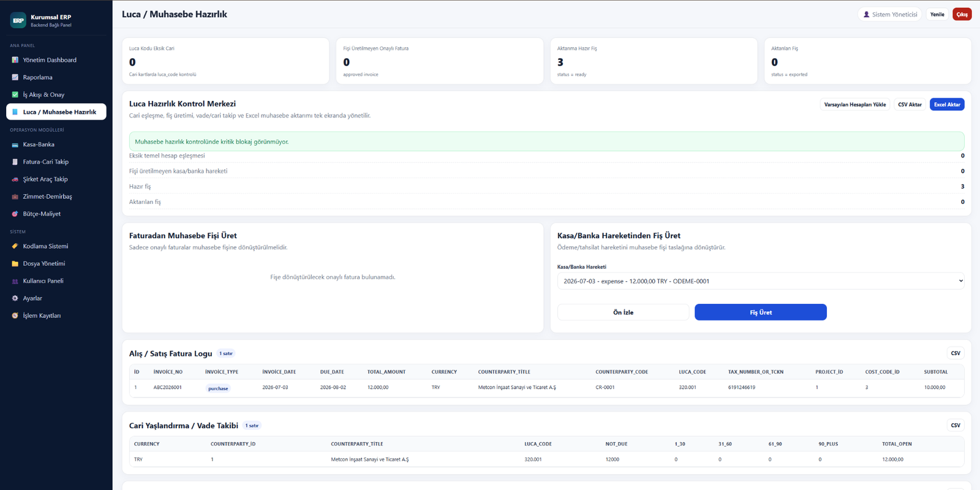Export Alış / Satış Fatura Logu CSV

point(956,353)
